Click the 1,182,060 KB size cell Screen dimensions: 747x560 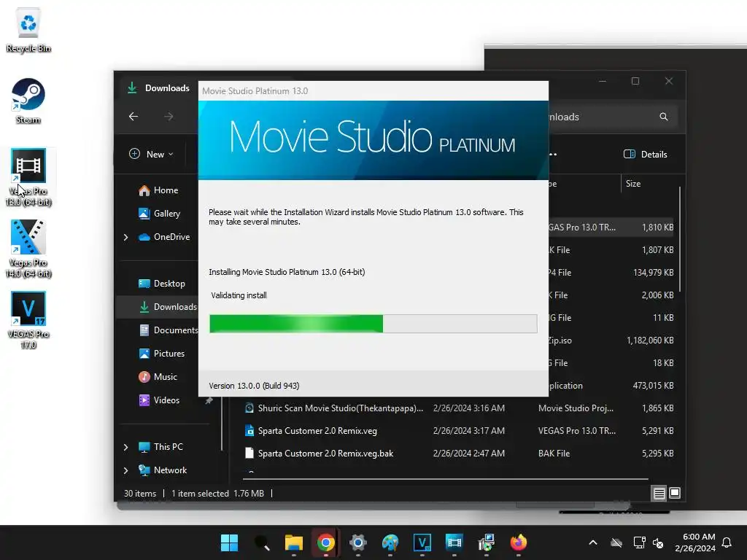tap(650, 340)
